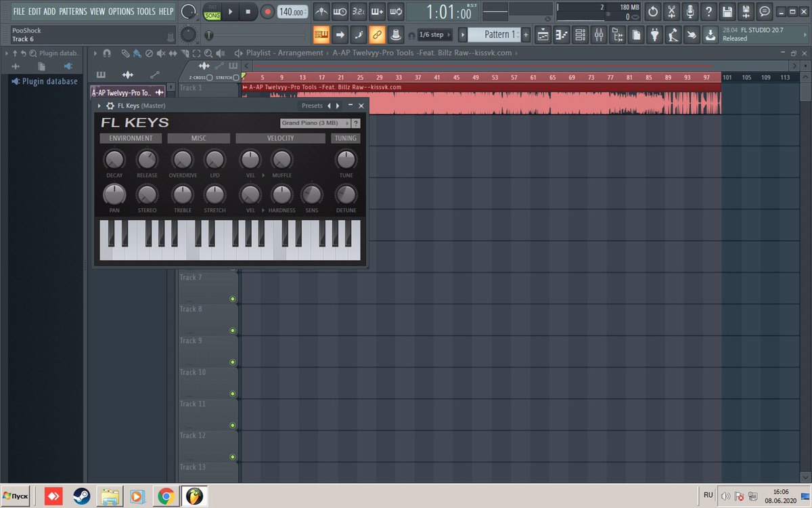Enable the typing keyboard to piano icon
812x508 pixels.
coord(321,34)
